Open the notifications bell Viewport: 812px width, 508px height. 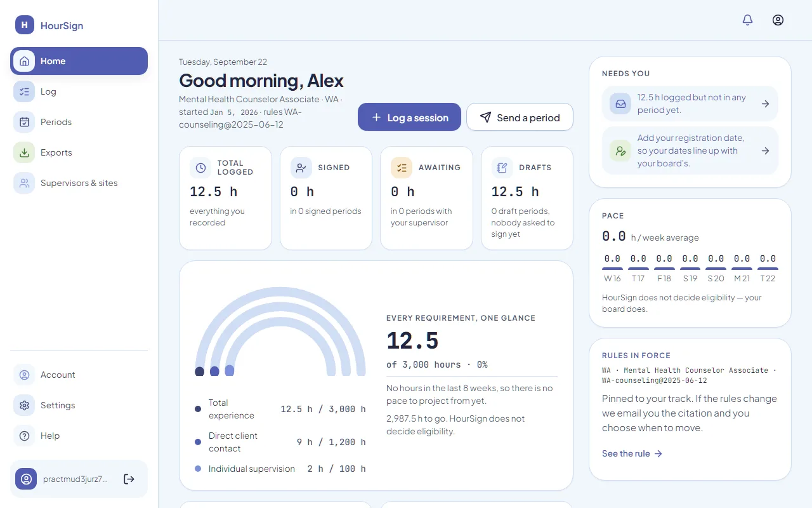pyautogui.click(x=748, y=20)
